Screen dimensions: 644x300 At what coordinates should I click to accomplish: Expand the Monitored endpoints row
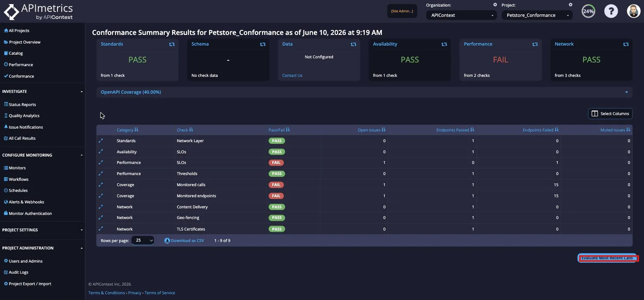pyautogui.click(x=101, y=196)
